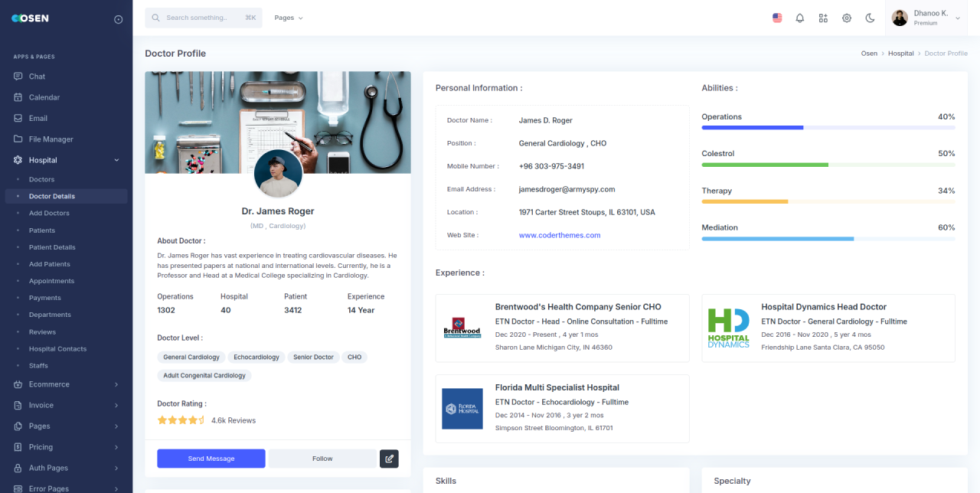Expand the Invoice menu chevron
This screenshot has height=493, width=980.
point(116,405)
